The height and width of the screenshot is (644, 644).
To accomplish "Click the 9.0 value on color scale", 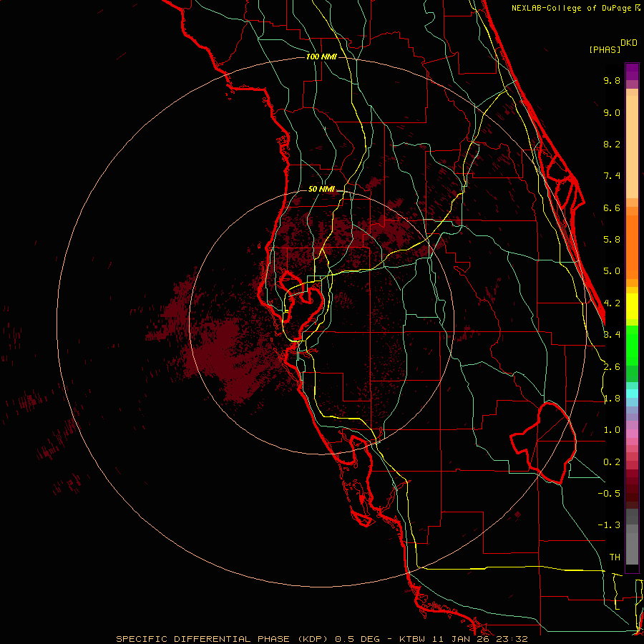I will [x=612, y=112].
